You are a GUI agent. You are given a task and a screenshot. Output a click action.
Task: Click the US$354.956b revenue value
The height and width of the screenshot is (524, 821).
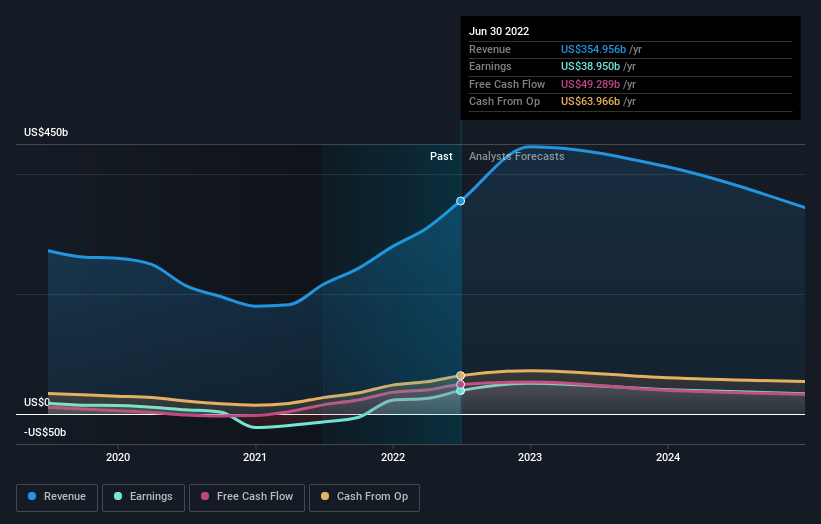pyautogui.click(x=593, y=49)
